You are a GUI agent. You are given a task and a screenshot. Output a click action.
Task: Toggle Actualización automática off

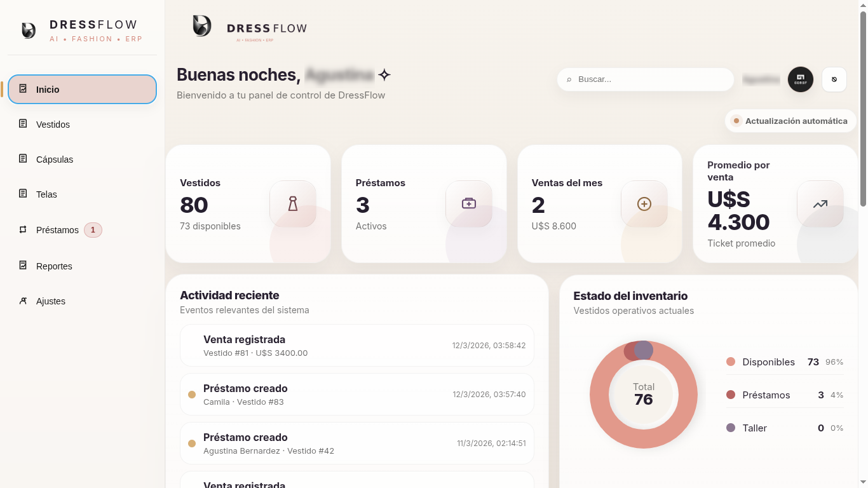790,121
